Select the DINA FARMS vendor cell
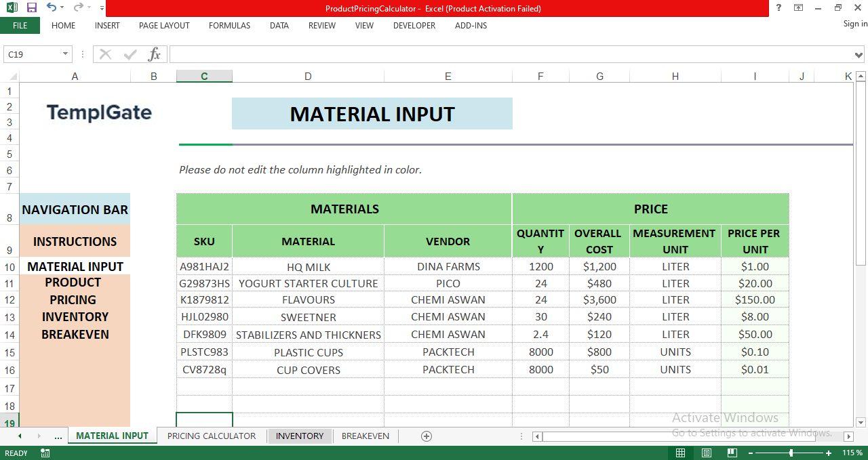Viewport: 868px width, 460px height. (x=448, y=266)
